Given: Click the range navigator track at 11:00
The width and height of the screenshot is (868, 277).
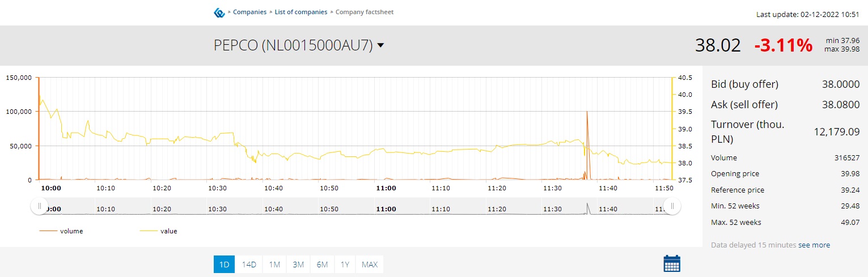Looking at the screenshot, I should coord(386,207).
